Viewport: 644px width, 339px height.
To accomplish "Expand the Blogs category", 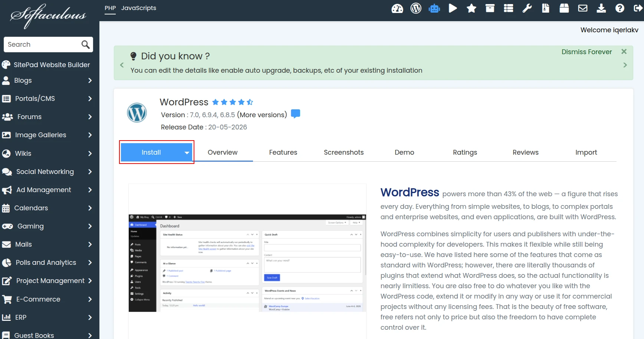I will (x=90, y=80).
